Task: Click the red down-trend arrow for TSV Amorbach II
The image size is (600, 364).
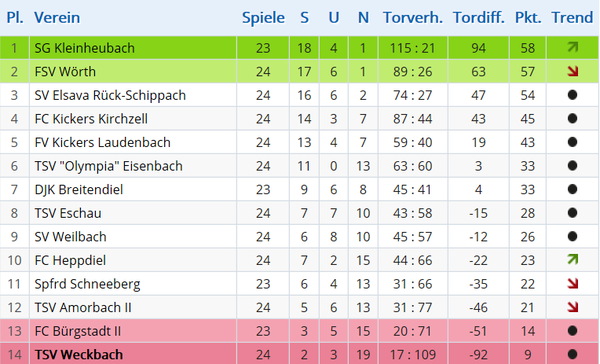Action: tap(572, 307)
